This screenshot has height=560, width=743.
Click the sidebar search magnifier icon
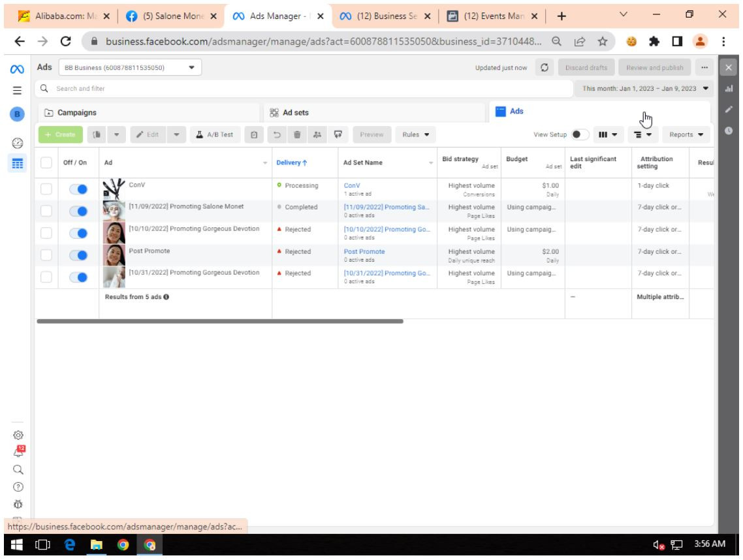(18, 469)
